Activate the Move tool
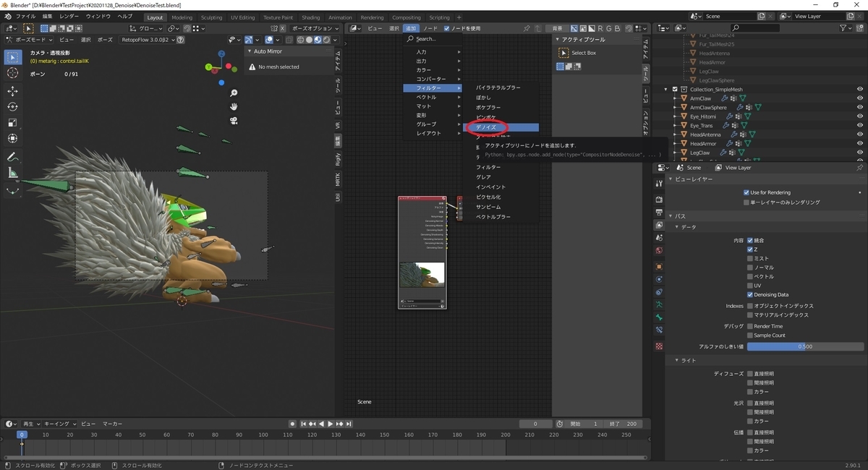The height and width of the screenshot is (470, 868). pos(13,91)
